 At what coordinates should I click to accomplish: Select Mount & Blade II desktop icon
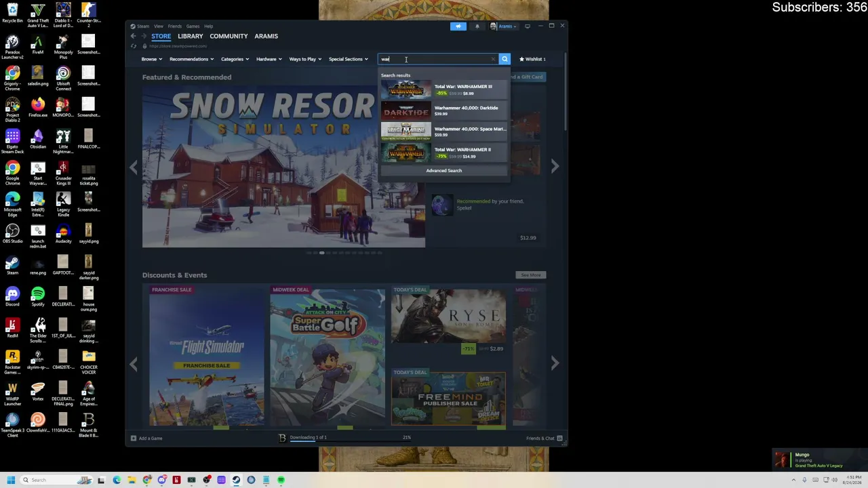click(x=88, y=425)
